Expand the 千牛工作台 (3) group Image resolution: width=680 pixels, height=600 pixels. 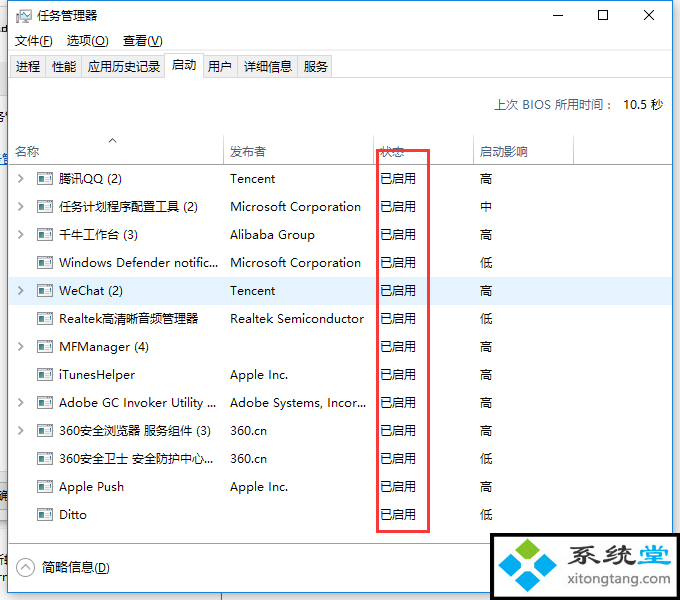(x=20, y=235)
